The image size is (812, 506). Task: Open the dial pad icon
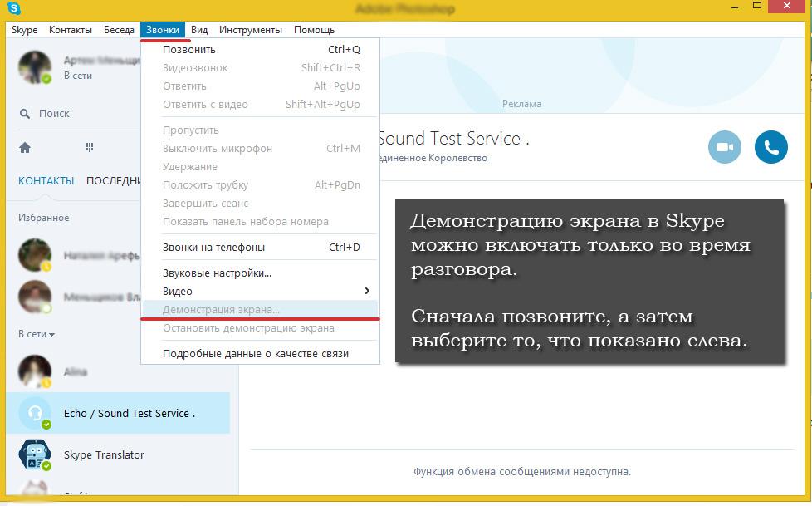pyautogui.click(x=90, y=148)
